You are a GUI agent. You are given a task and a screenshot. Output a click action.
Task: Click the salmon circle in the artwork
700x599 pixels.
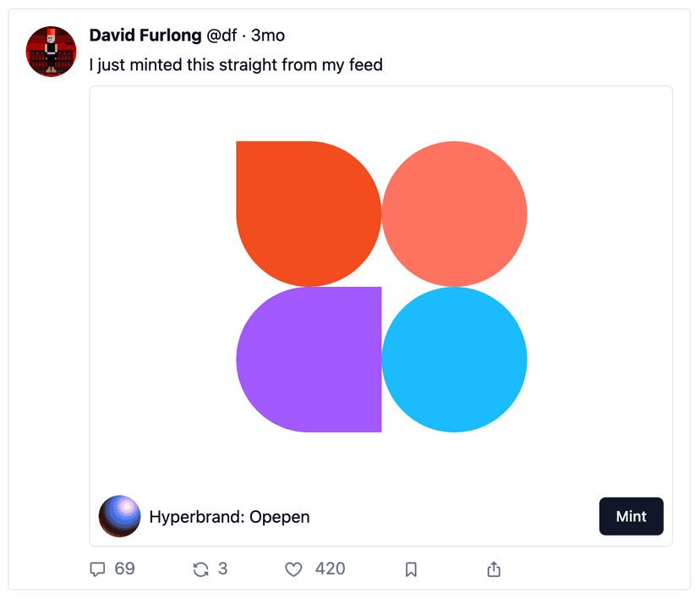(x=455, y=213)
